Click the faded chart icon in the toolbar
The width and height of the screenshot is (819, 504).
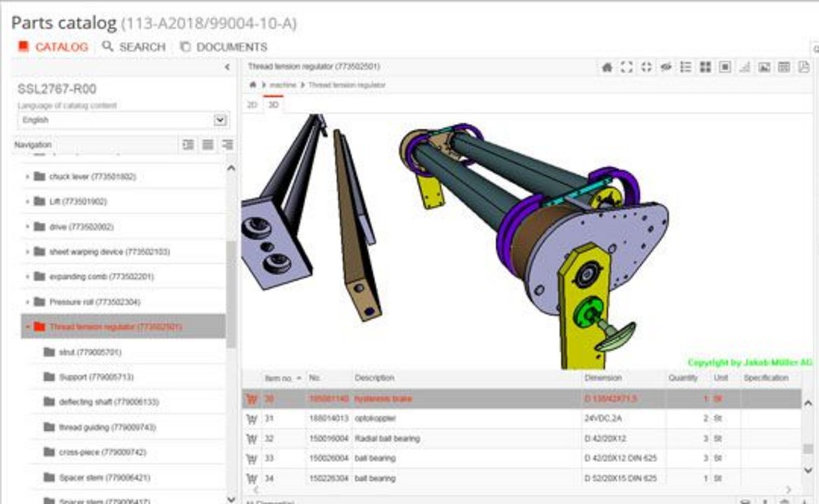(744, 67)
